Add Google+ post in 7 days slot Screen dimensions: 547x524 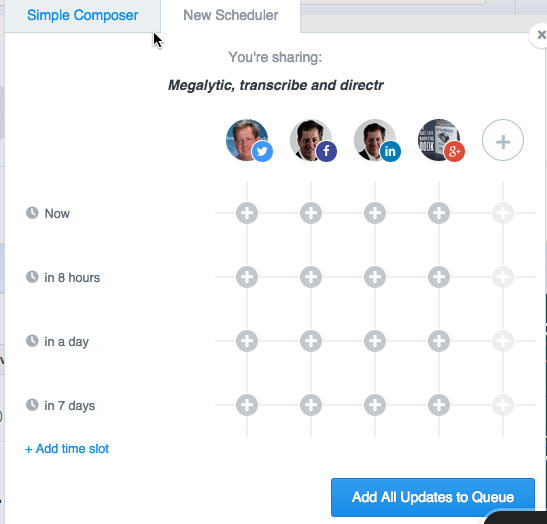[x=439, y=405]
